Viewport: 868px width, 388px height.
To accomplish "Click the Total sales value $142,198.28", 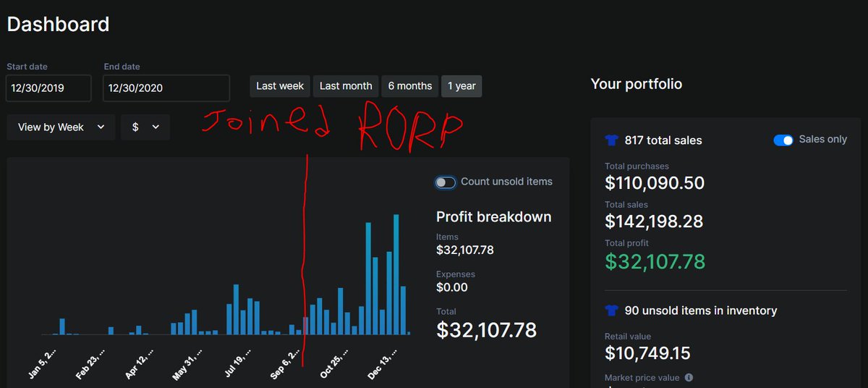I will 654,221.
